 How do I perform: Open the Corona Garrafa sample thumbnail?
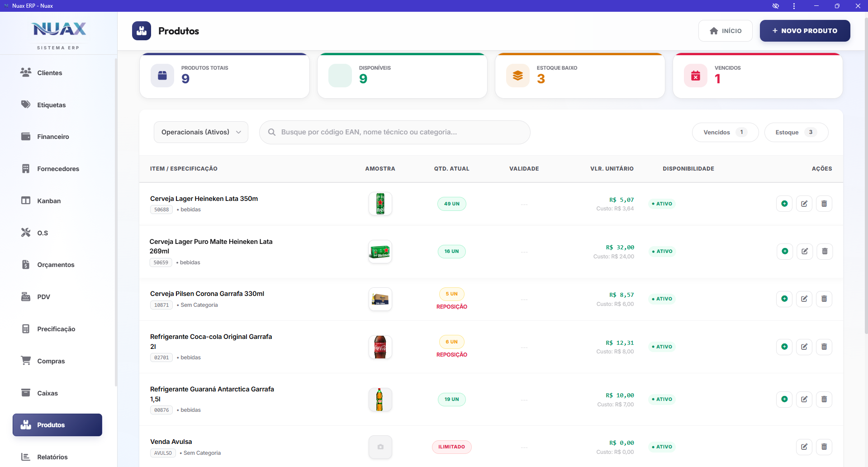coord(380,299)
